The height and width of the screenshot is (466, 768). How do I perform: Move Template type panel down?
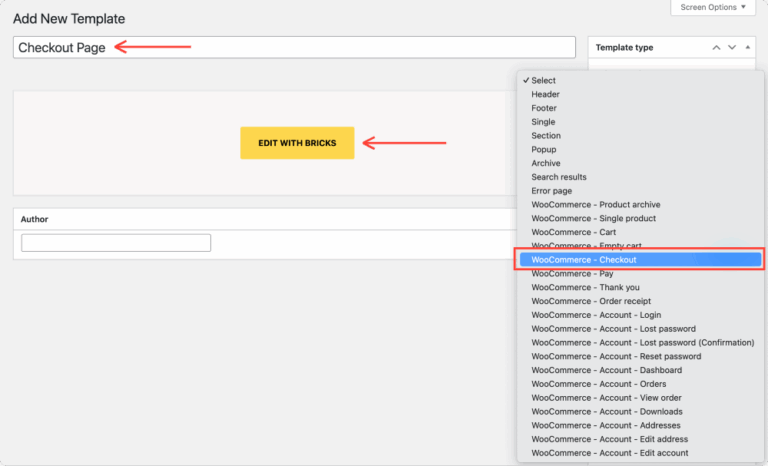point(732,48)
